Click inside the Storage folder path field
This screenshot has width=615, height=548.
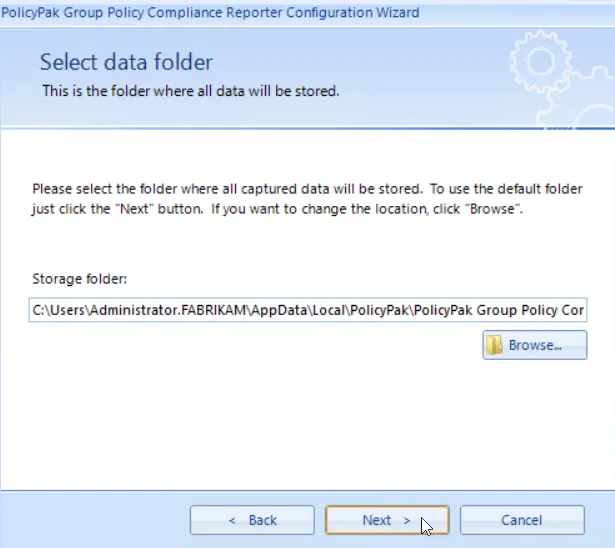308,310
